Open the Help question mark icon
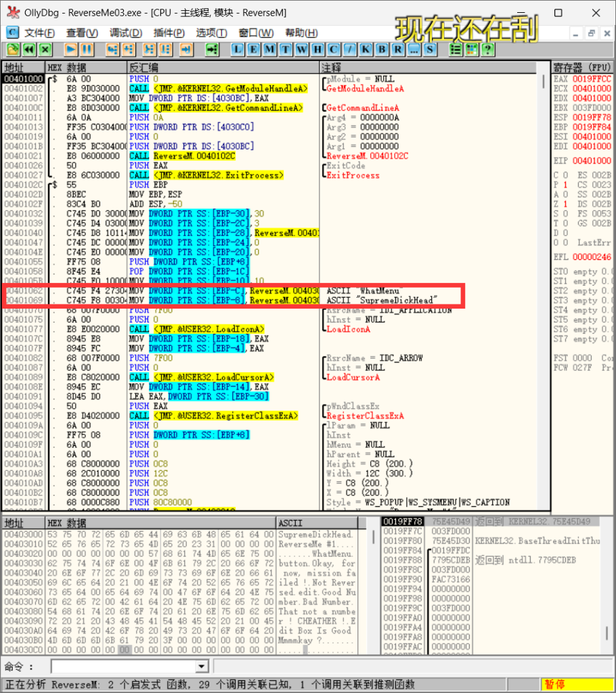The width and height of the screenshot is (616, 693). (x=487, y=49)
